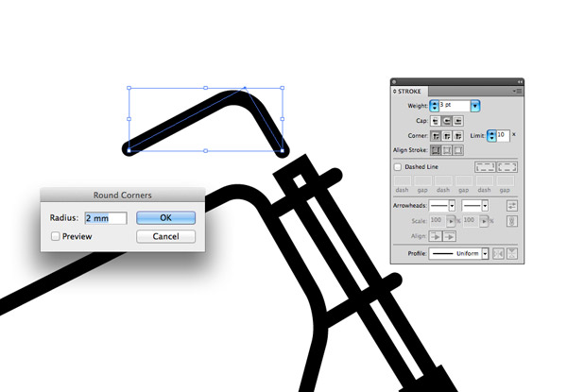Viewport: 567px width, 392px height.
Task: Swap start and end arrowheads icon
Action: coord(511,206)
